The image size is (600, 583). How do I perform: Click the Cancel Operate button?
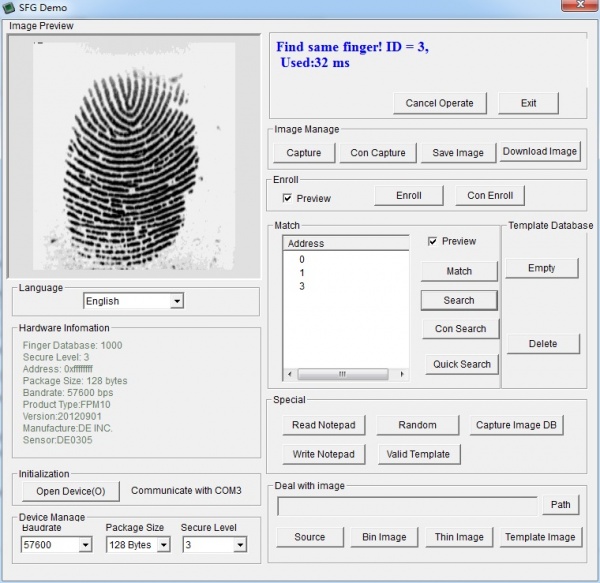click(440, 103)
